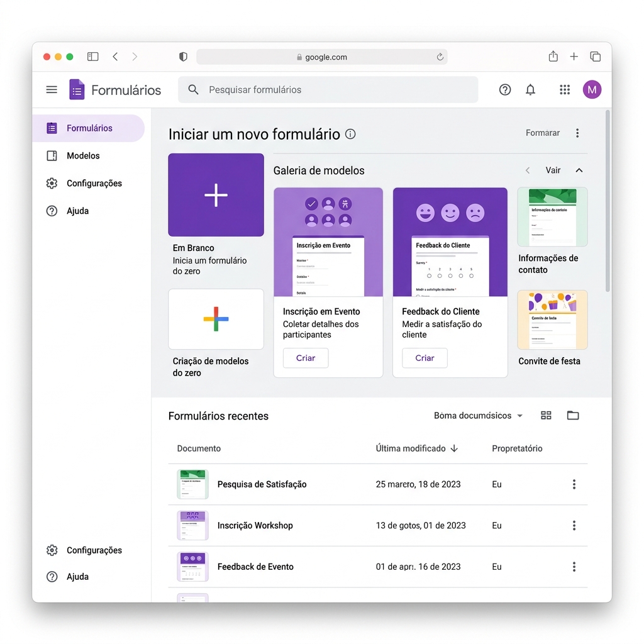Open the upper Ajuda sidebar item
This screenshot has height=644, width=644.
coord(68,211)
